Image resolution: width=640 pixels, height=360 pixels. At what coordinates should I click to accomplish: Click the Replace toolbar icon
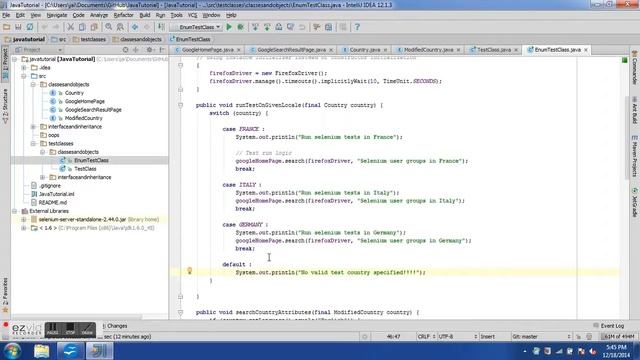pos(120,27)
